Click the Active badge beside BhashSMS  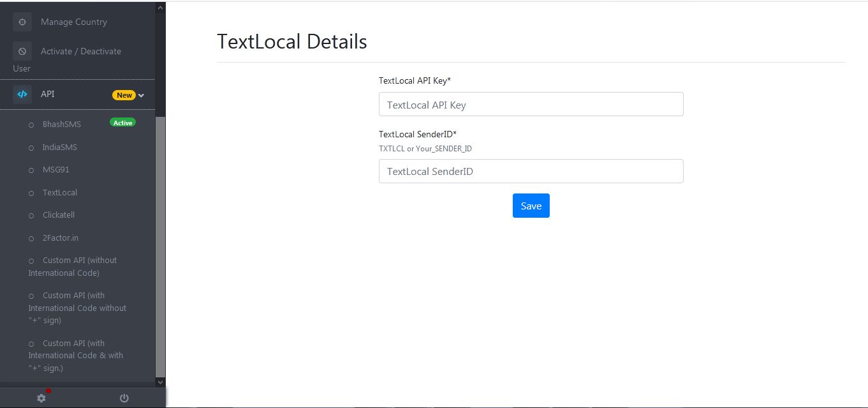tap(122, 123)
